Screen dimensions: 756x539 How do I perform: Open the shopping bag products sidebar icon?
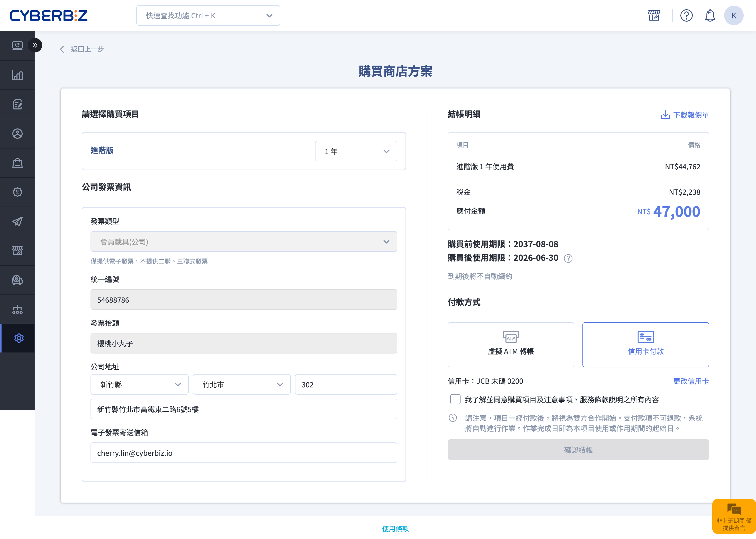(x=17, y=163)
